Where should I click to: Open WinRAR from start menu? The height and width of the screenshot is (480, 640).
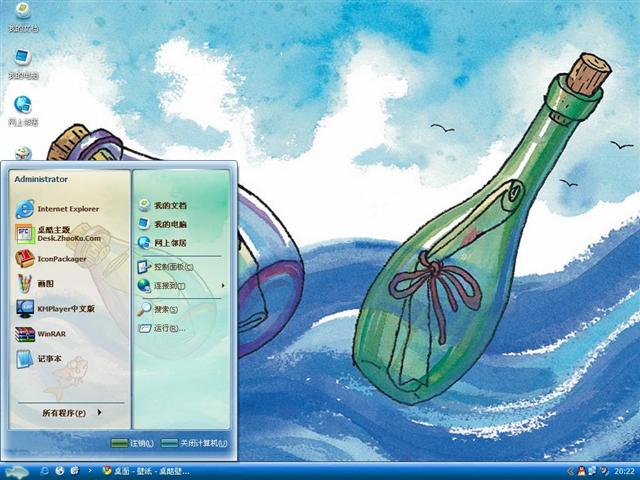click(x=41, y=334)
